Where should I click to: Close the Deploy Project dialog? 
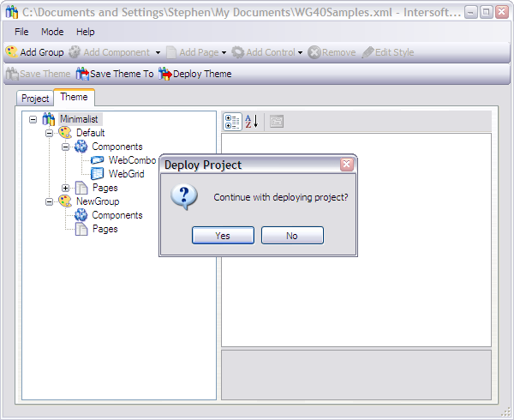(x=346, y=165)
